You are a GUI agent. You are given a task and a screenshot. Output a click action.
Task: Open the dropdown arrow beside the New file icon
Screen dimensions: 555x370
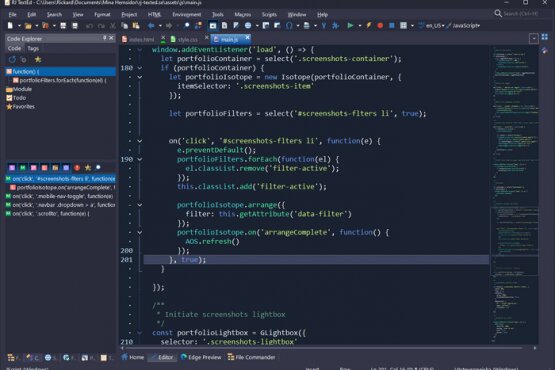click(19, 26)
